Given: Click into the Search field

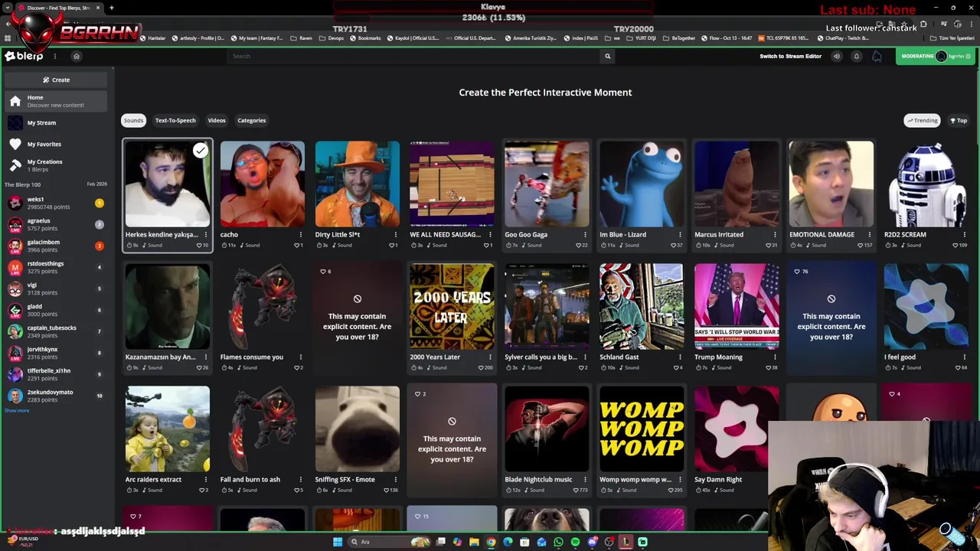Looking at the screenshot, I should pyautogui.click(x=413, y=56).
